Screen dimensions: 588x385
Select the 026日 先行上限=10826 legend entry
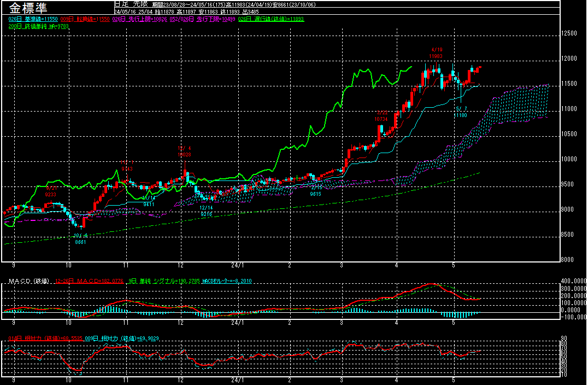click(139, 19)
